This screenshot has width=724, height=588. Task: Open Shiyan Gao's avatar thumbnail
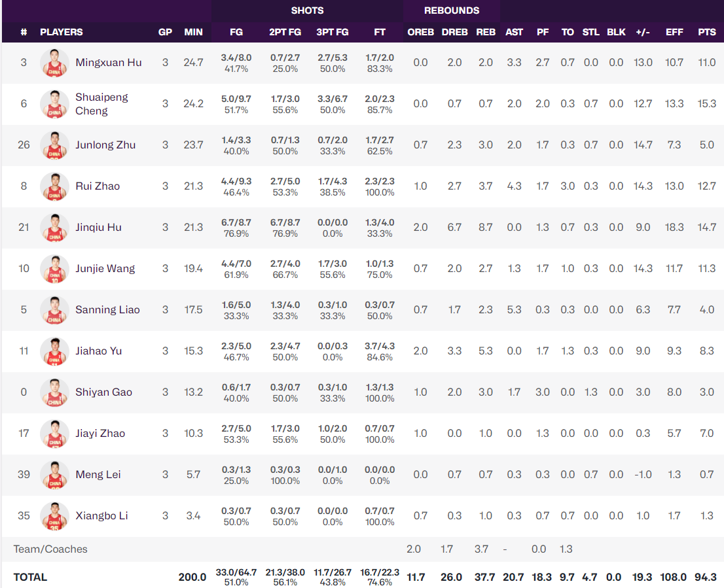pyautogui.click(x=54, y=392)
